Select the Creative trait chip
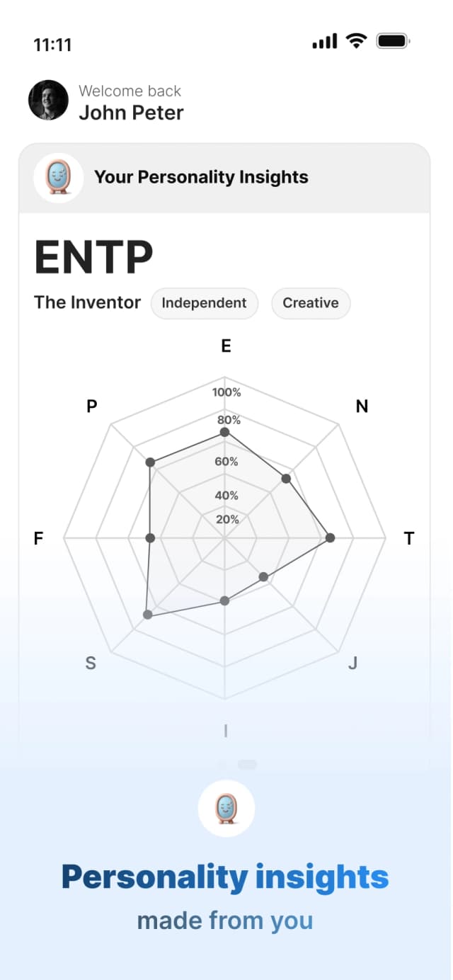The height and width of the screenshot is (980, 453). click(x=311, y=303)
